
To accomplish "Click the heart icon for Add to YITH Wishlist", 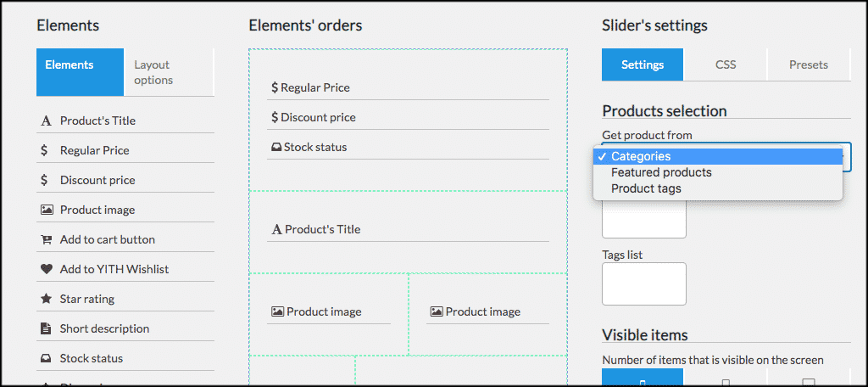I will (x=46, y=269).
